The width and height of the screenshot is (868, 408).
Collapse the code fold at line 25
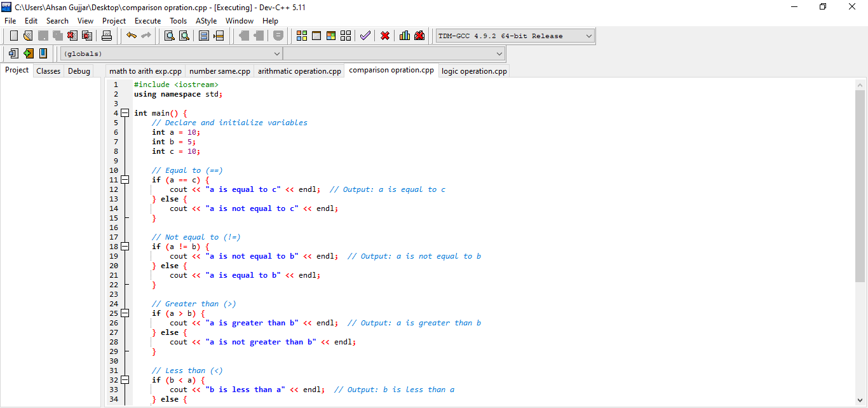(125, 313)
